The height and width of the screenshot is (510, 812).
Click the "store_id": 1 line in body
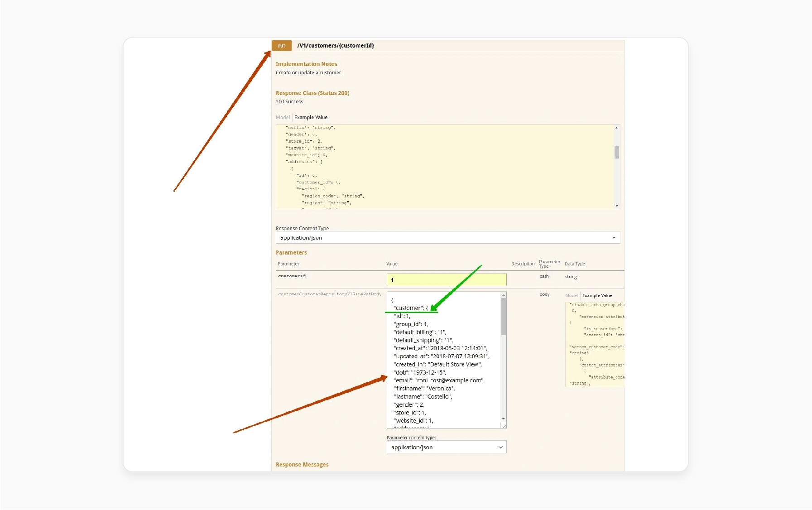pos(410,413)
